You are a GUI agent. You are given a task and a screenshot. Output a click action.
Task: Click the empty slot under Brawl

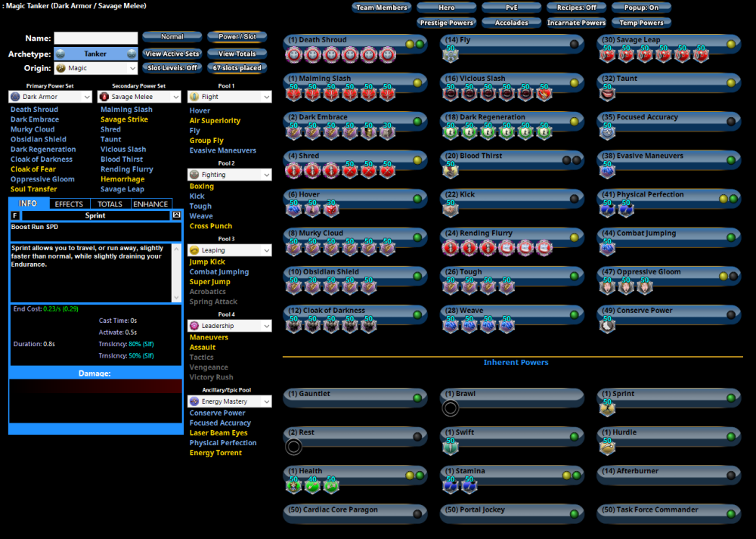451,409
